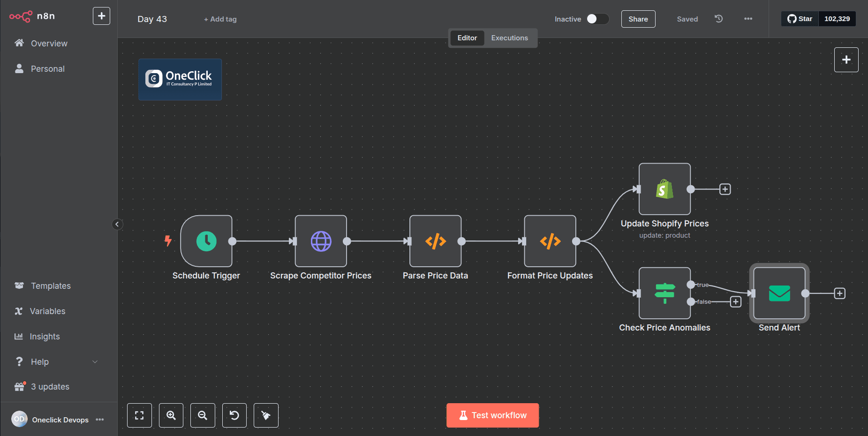The height and width of the screenshot is (436, 868).
Task: Click the Help chevron arrow
Action: tap(95, 361)
